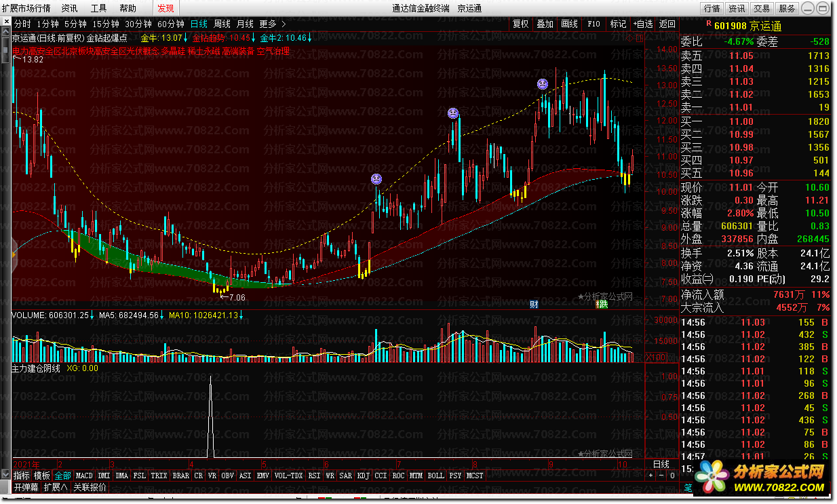Click the arrow after 金钻趋势: 10.45
This screenshot has width=837, height=504.
click(x=254, y=38)
